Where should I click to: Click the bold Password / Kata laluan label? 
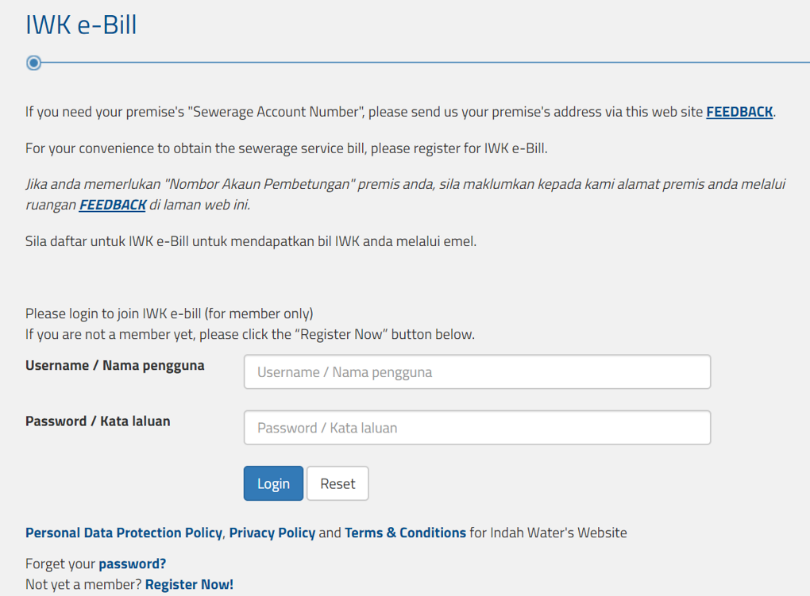tap(98, 421)
